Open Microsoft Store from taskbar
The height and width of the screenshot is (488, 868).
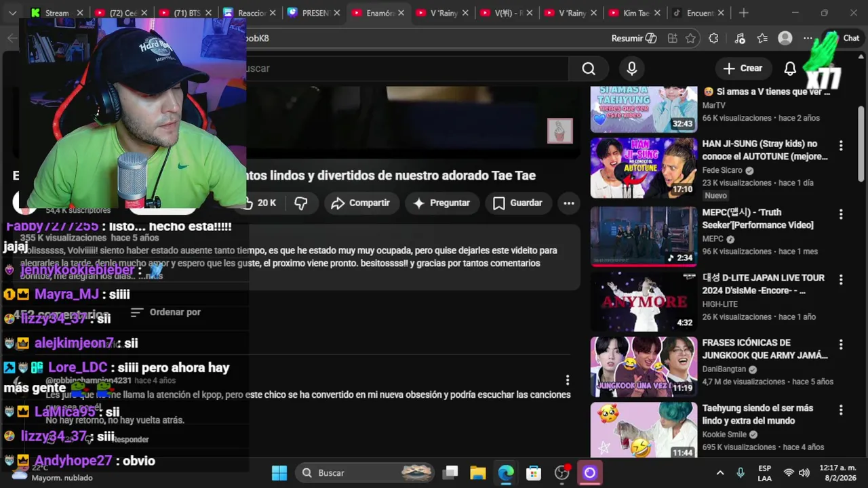(x=534, y=473)
